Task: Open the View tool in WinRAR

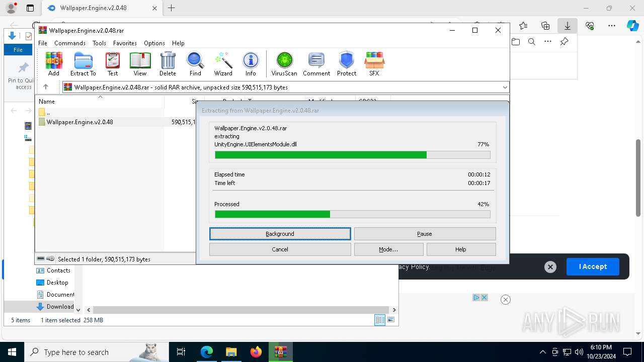Action: 140,64
